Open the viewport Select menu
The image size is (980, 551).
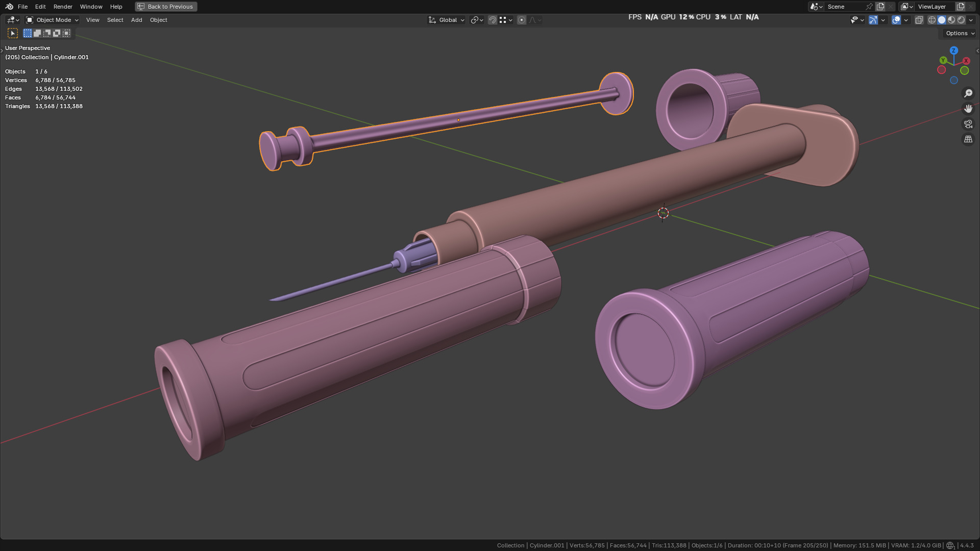click(x=115, y=20)
